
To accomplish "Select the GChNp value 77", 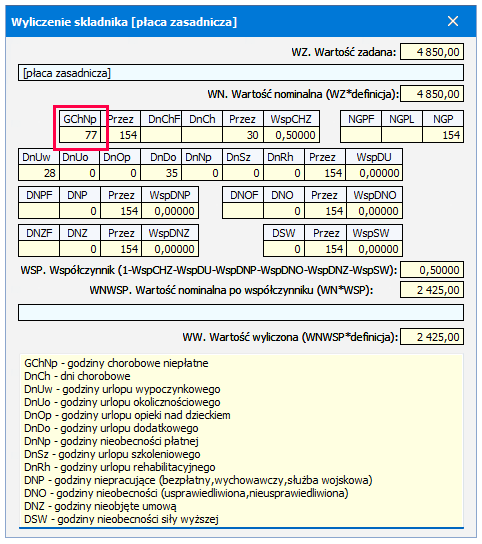I will 80,135.
